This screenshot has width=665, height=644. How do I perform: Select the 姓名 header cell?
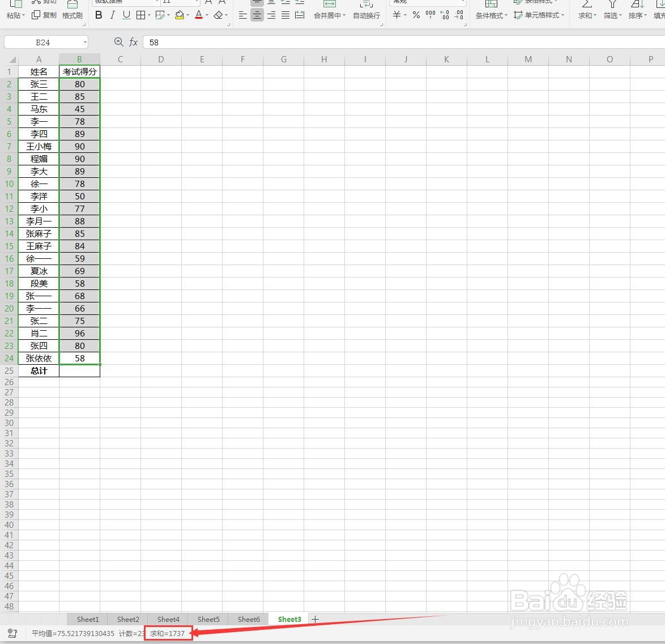click(39, 71)
